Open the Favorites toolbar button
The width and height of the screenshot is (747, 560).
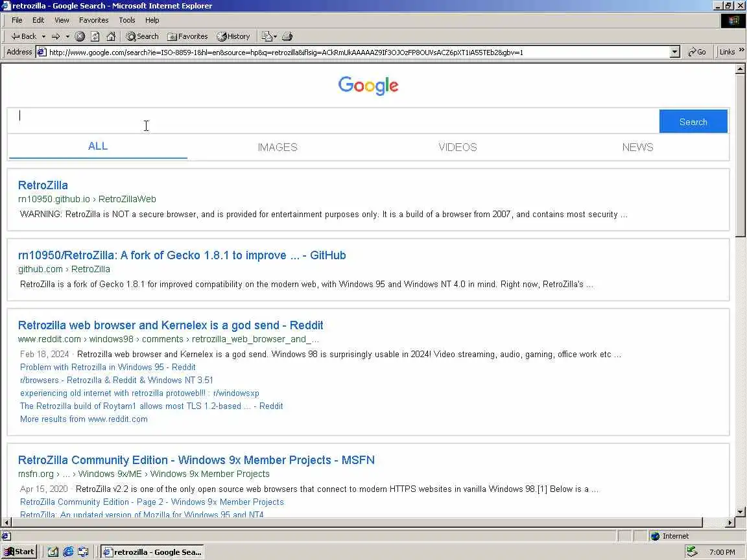point(187,36)
